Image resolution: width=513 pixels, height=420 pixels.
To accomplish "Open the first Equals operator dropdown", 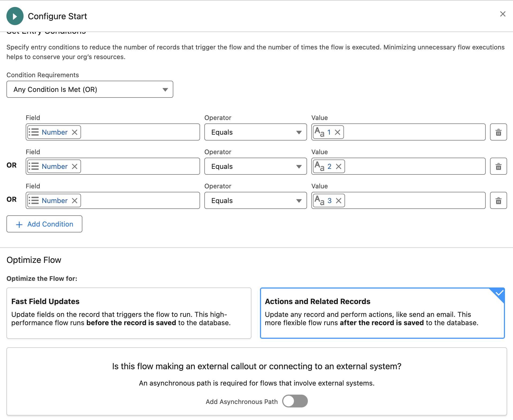I will (255, 132).
